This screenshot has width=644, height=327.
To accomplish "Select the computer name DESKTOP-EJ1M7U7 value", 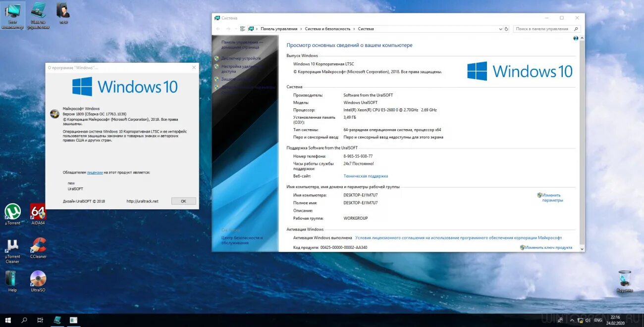I will point(360,195).
